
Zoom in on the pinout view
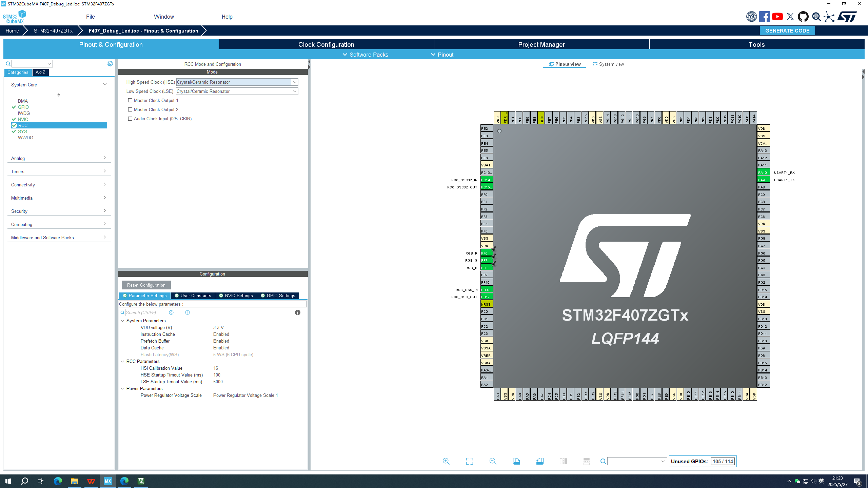[446, 461]
